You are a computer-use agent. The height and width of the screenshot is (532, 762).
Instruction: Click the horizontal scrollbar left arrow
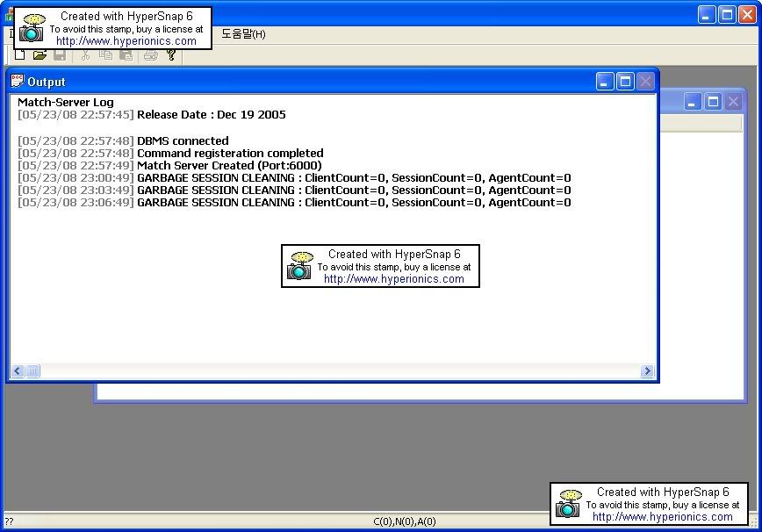tap(17, 371)
